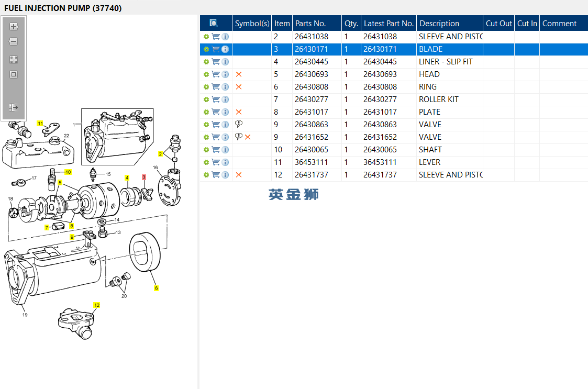Click the X symbol in PLATE row
The image size is (588, 389).
pos(239,112)
